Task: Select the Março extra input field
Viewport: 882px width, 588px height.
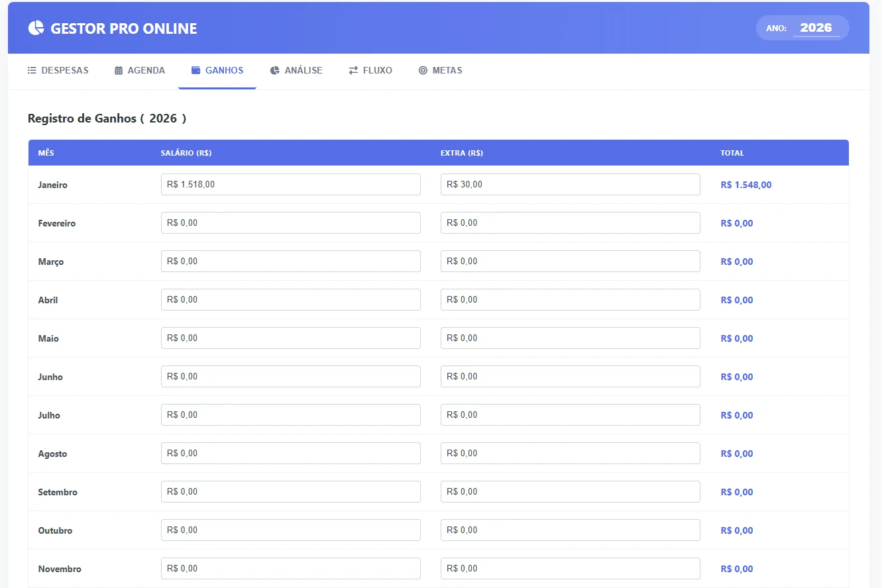Action: click(570, 262)
